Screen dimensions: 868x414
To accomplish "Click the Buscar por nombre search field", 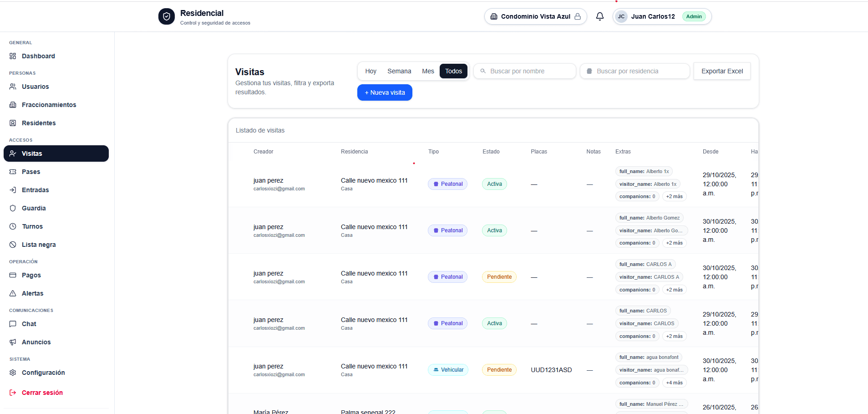I will click(524, 71).
